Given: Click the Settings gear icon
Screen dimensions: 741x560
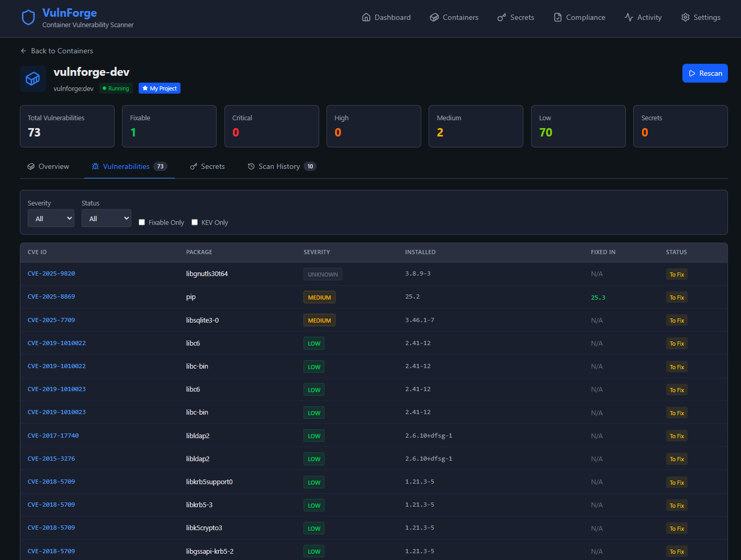Looking at the screenshot, I should 686,17.
